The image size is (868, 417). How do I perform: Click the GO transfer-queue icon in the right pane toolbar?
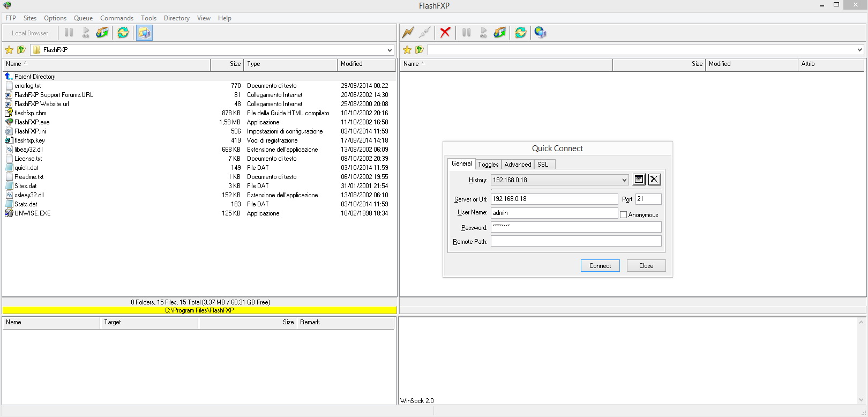pyautogui.click(x=483, y=33)
